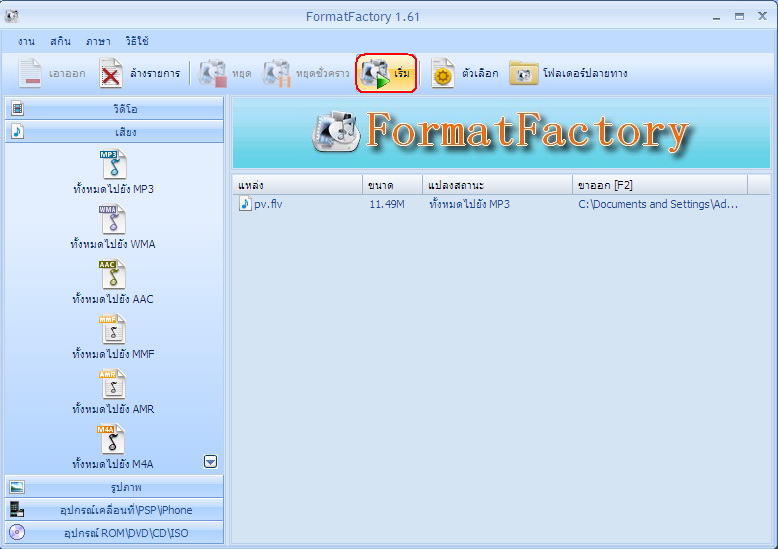Image resolution: width=778 pixels, height=549 pixels.
Task: Click the ทั้งหมดไปยัง MP3 label in the sidebar
Action: click(x=114, y=189)
